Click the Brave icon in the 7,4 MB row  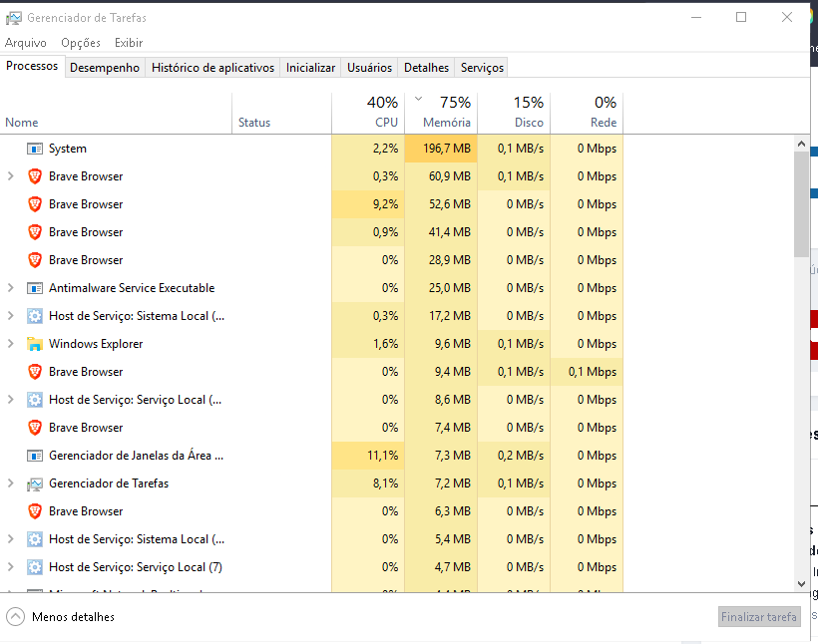click(x=35, y=428)
